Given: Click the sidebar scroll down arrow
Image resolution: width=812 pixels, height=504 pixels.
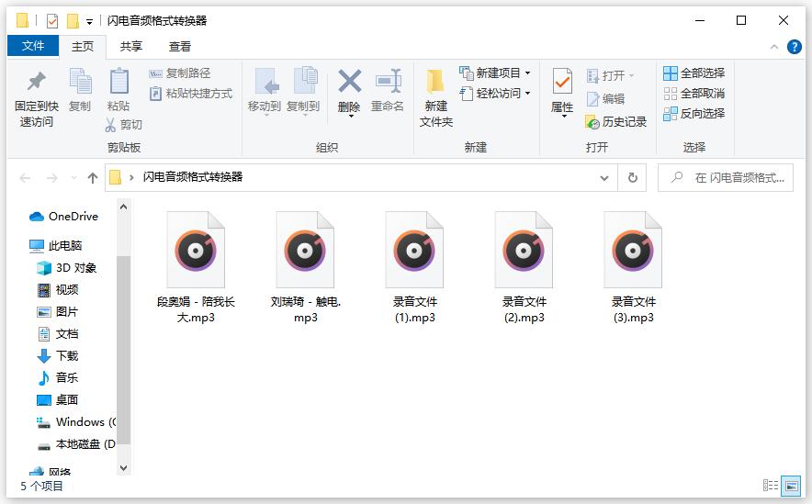Looking at the screenshot, I should click(x=124, y=468).
